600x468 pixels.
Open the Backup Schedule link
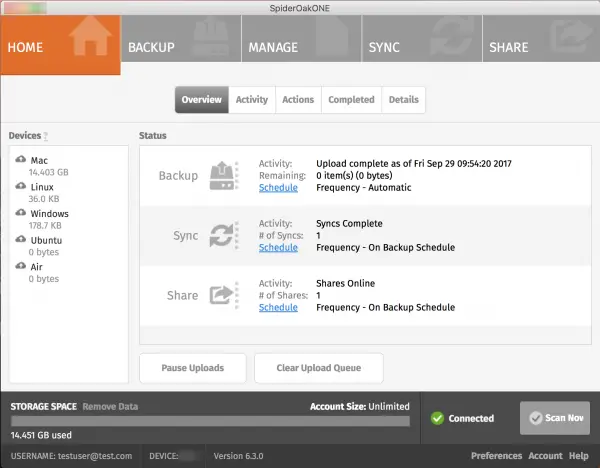(278, 188)
